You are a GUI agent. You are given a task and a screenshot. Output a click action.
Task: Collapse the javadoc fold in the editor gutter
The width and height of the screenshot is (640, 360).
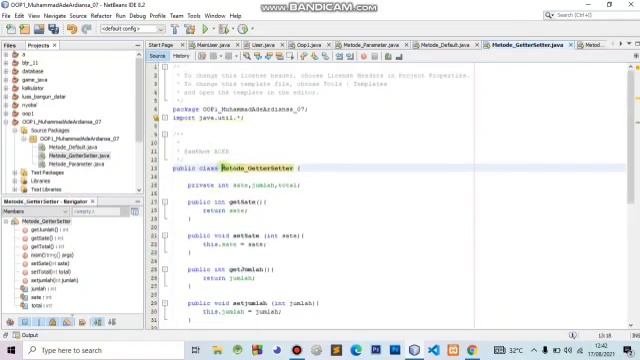coord(165,134)
